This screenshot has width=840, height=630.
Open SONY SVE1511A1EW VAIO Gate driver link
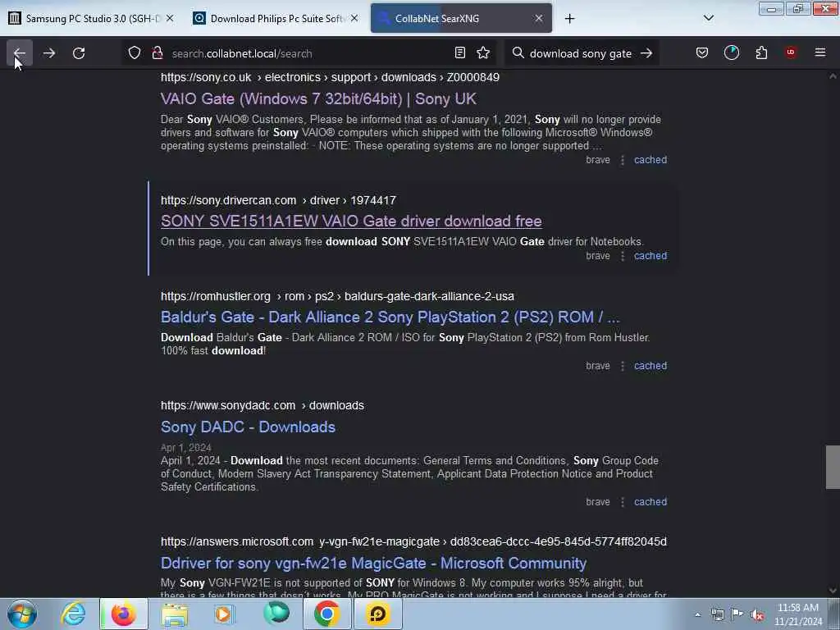(x=351, y=221)
